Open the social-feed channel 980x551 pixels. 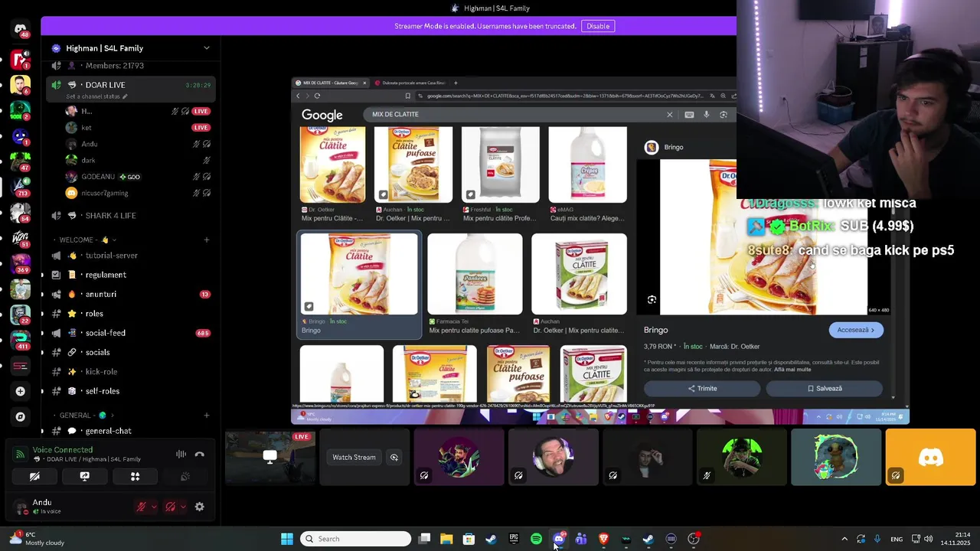click(130, 333)
